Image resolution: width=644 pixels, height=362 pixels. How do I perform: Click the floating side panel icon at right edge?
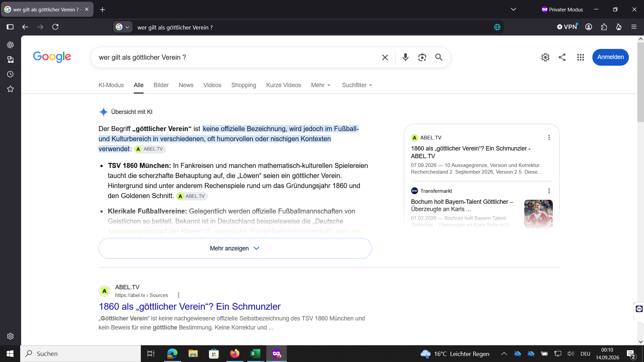click(x=639, y=309)
